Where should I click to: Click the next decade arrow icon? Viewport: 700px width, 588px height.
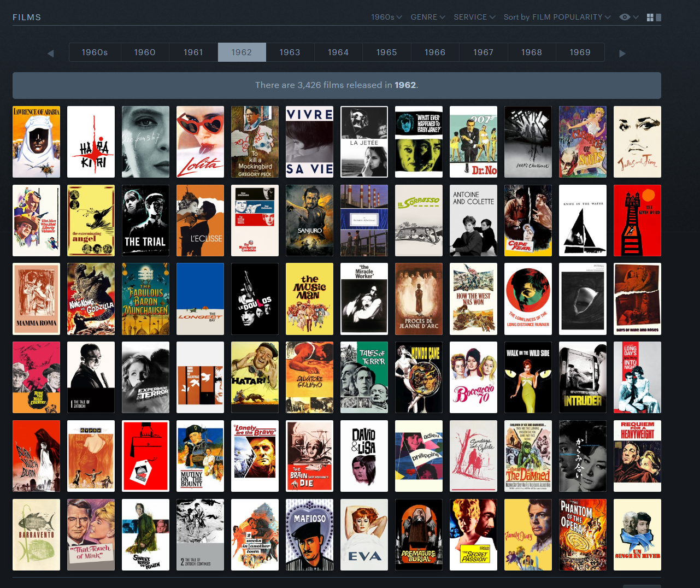click(x=622, y=53)
